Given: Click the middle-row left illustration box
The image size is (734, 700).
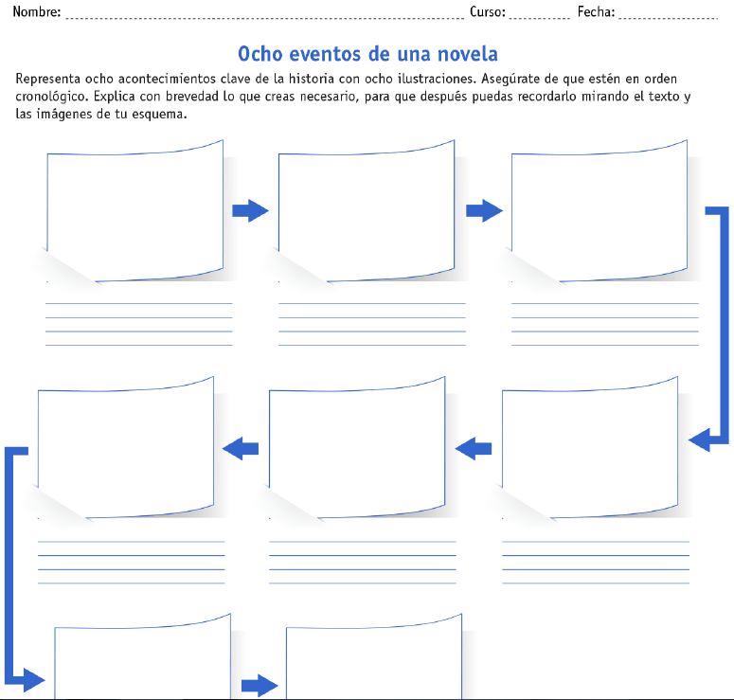Looking at the screenshot, I should [x=125, y=448].
